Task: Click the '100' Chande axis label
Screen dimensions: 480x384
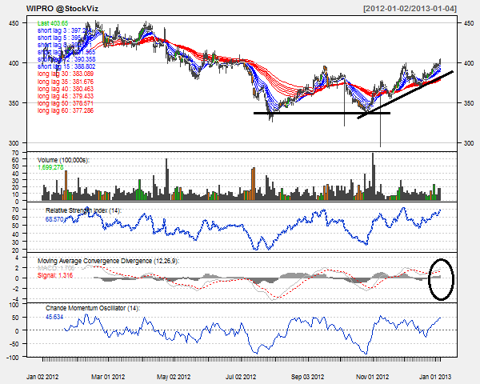Action: pyautogui.click(x=14, y=305)
